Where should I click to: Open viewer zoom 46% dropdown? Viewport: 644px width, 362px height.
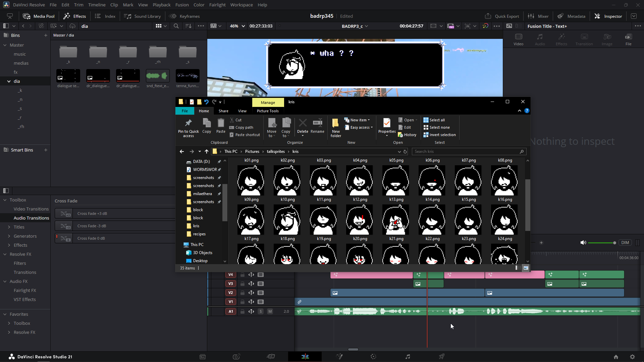237,26
